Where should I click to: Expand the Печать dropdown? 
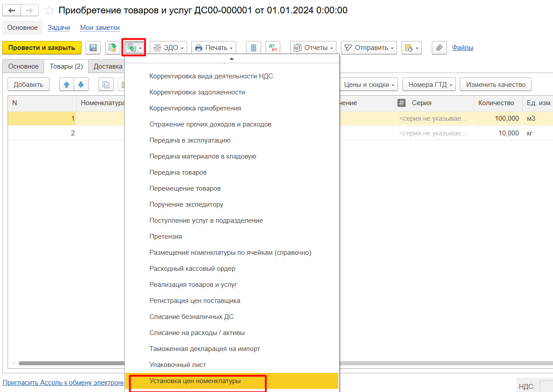click(x=213, y=48)
